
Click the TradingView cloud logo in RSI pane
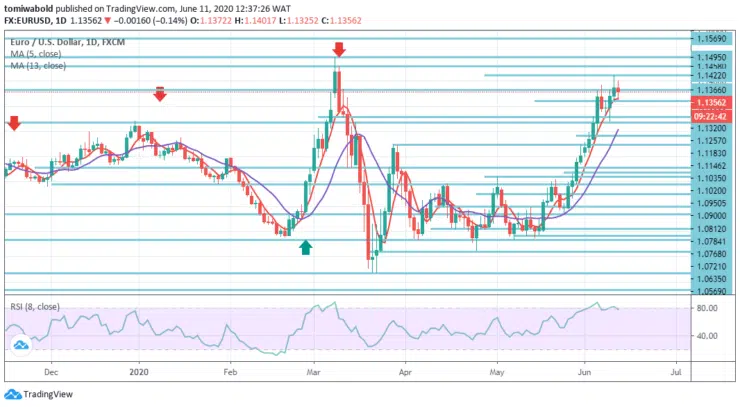pos(21,346)
